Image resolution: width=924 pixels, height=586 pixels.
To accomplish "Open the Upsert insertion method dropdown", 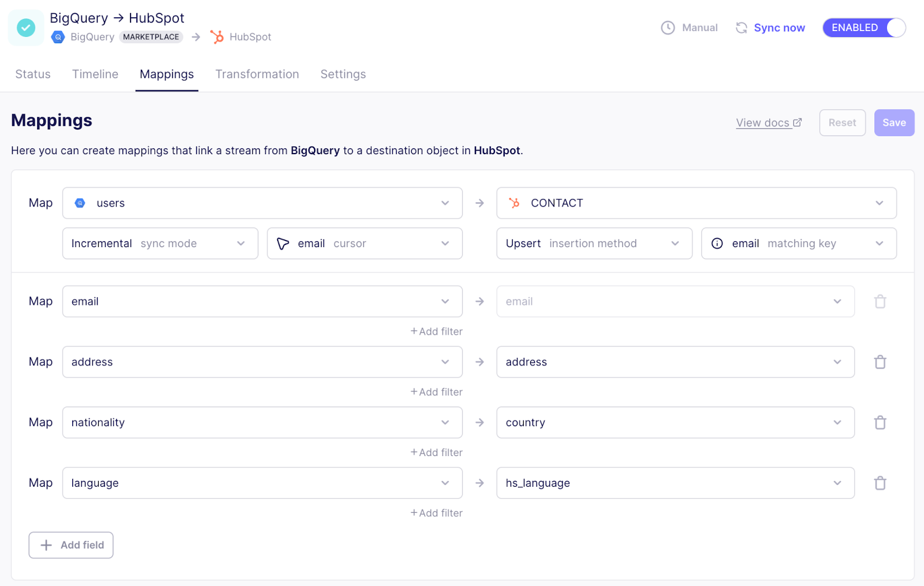I will pyautogui.click(x=594, y=244).
